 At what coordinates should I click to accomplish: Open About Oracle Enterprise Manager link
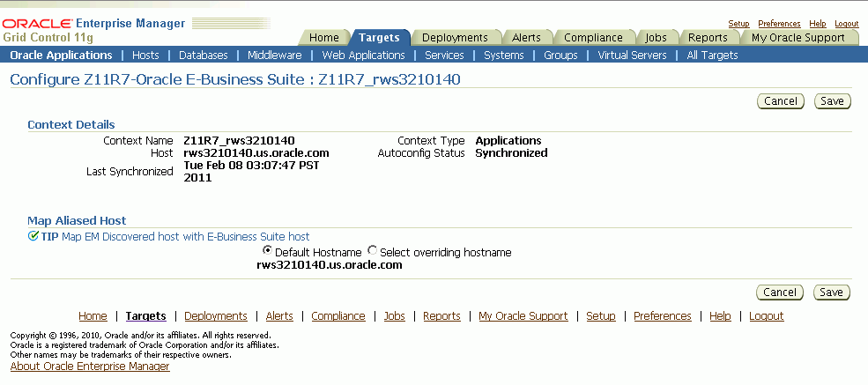[x=90, y=366]
